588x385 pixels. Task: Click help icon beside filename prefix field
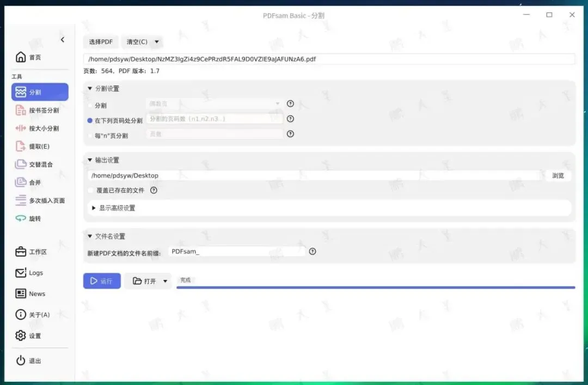tap(313, 252)
